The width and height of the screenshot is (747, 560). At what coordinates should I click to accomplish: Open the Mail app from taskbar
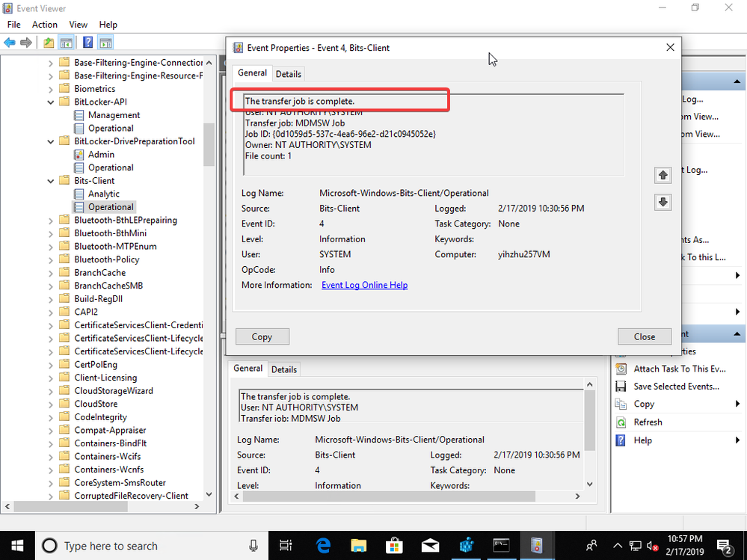pyautogui.click(x=430, y=546)
